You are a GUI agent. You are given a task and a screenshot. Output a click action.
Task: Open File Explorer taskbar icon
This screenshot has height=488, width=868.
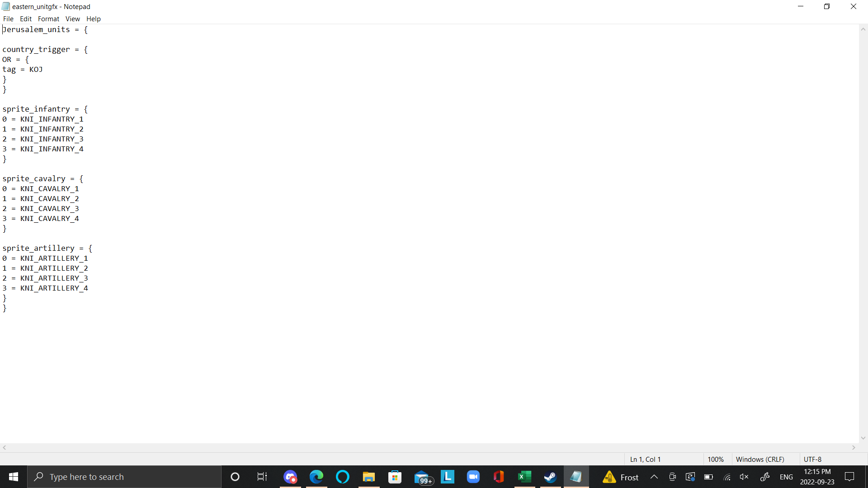click(369, 477)
